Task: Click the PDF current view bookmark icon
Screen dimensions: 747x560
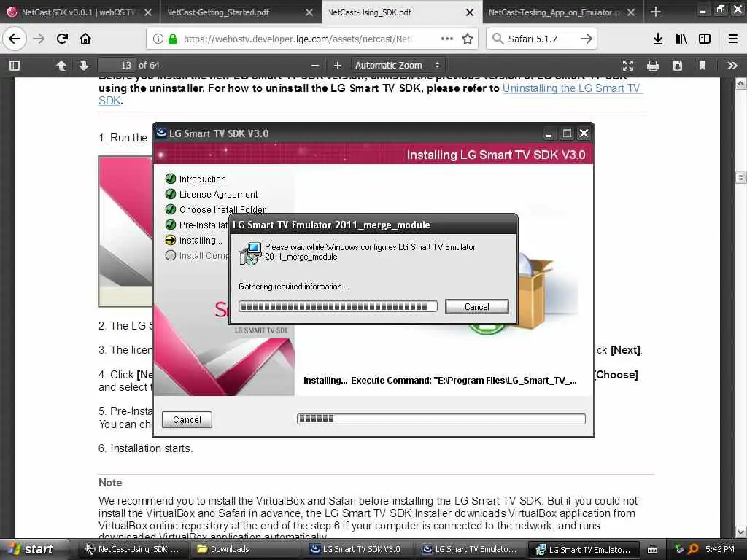Action: [703, 65]
